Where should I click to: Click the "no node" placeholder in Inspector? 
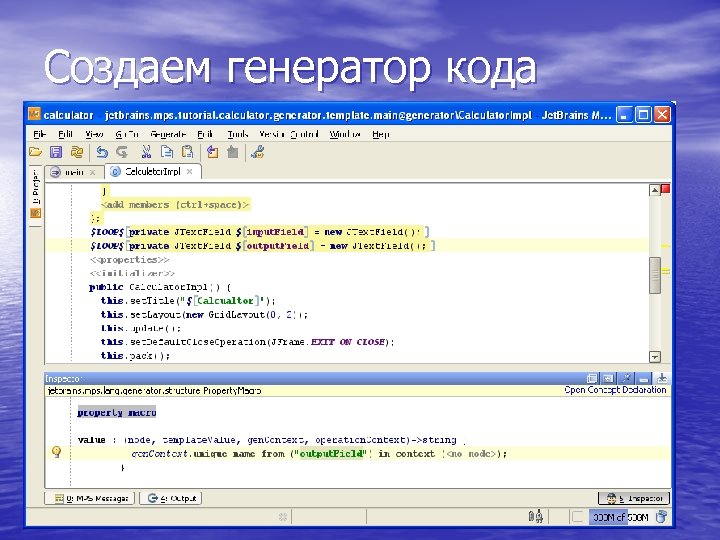[470, 454]
